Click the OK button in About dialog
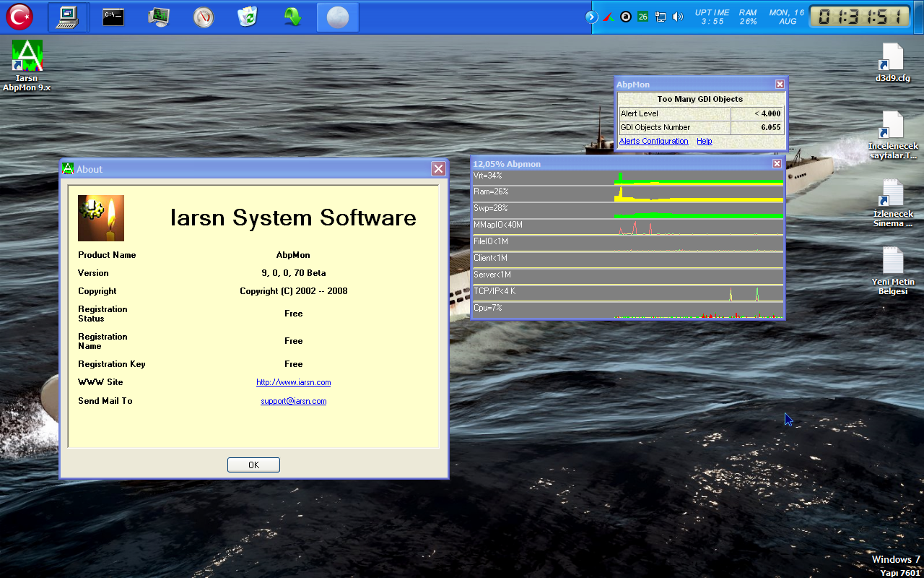The width and height of the screenshot is (924, 578). [x=253, y=465]
